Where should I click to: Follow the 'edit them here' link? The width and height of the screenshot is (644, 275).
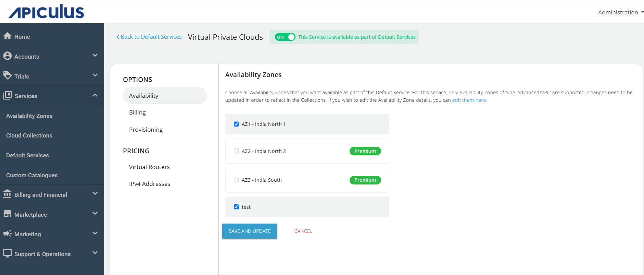(469, 100)
